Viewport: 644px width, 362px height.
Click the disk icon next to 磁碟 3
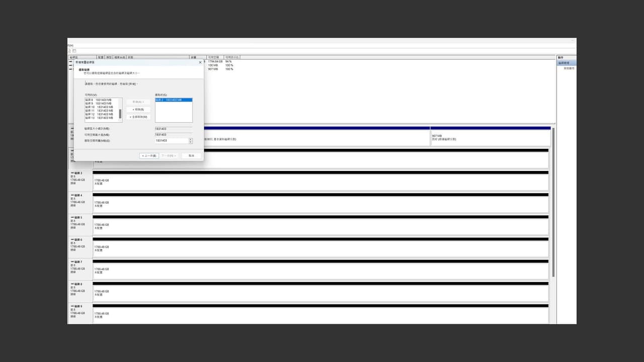tap(72, 173)
